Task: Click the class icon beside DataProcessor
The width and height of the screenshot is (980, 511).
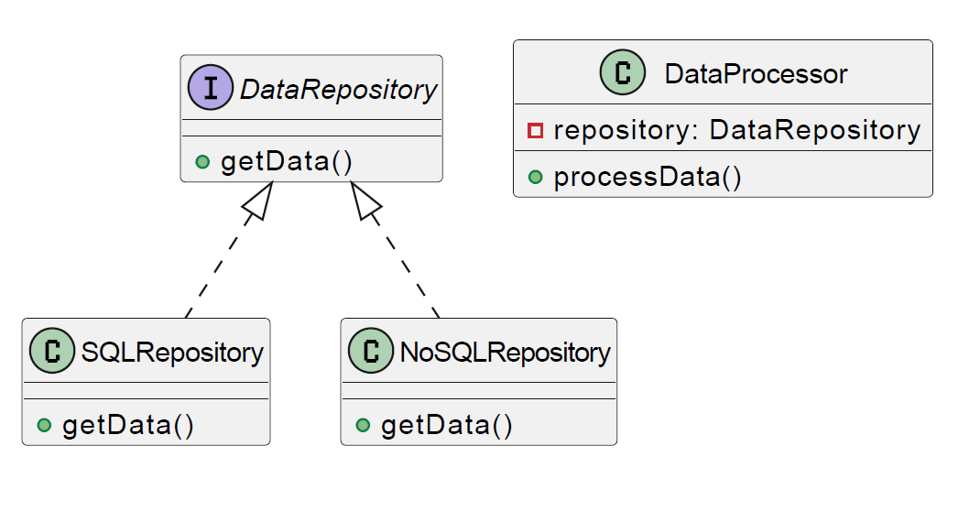Action: click(623, 73)
